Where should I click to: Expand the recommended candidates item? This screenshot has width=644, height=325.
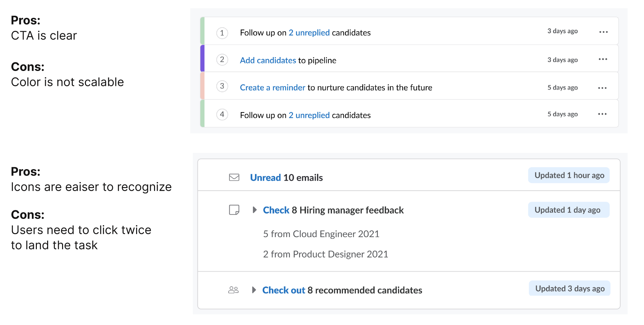pos(254,290)
